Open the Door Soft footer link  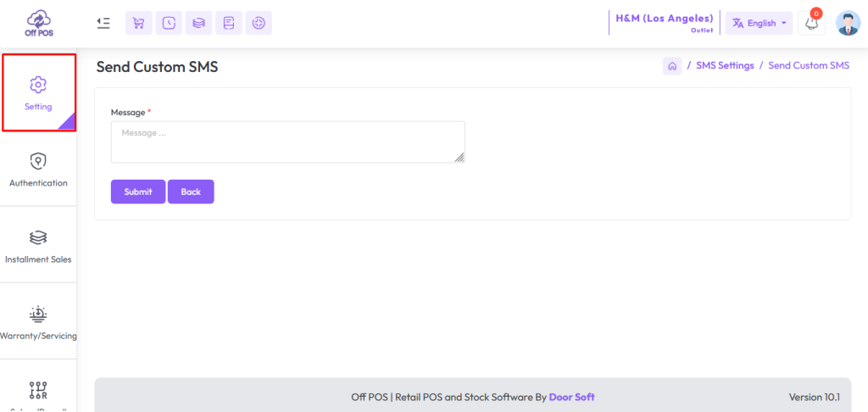click(572, 397)
